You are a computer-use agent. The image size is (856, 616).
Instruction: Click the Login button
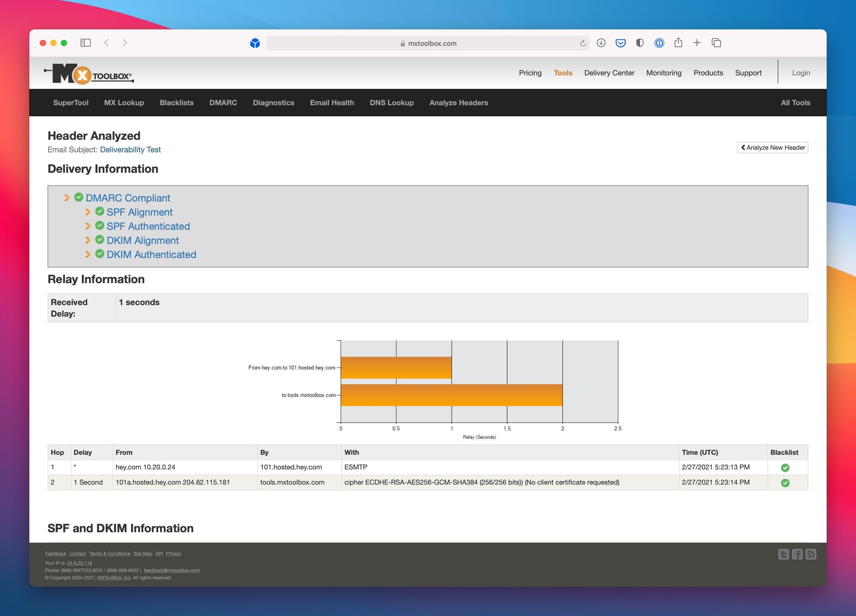pos(801,73)
